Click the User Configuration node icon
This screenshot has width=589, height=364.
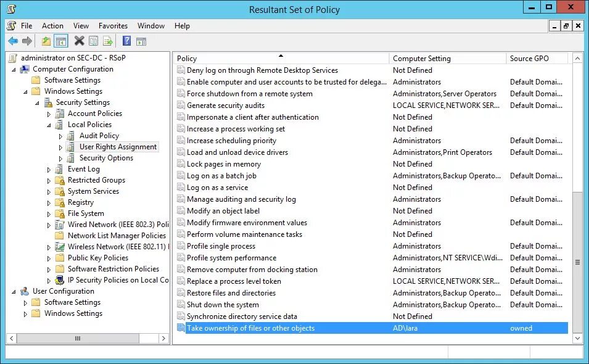(x=25, y=291)
